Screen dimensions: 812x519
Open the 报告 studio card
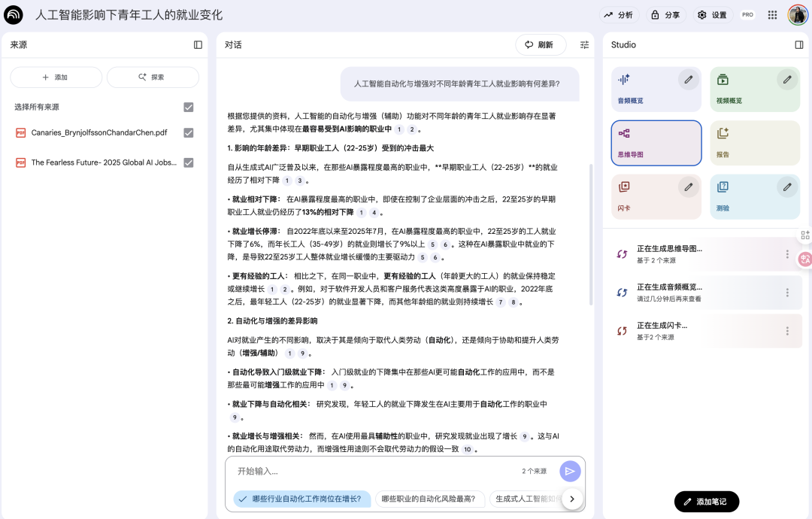coord(755,143)
